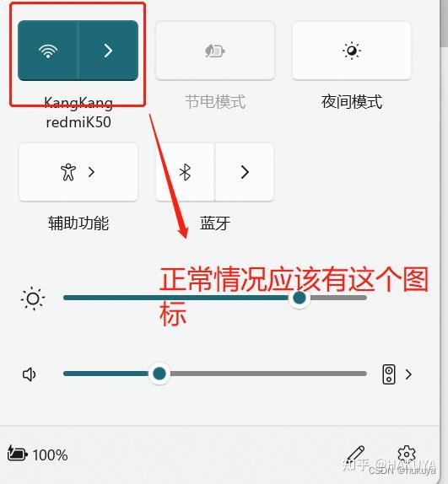Screen dimensions: 448x484
Task: Open battery settings via the 100% text
Action: pyautogui.click(x=50, y=455)
